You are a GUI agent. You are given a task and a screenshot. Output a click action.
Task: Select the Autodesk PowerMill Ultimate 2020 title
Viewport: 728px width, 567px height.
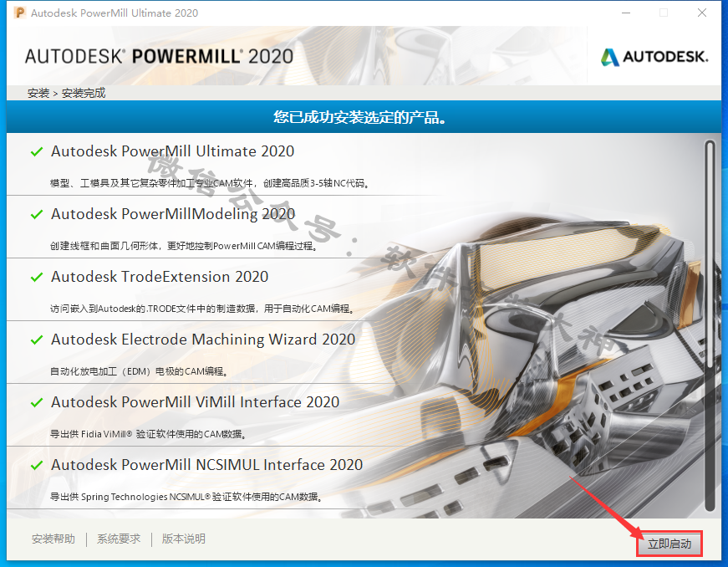(x=173, y=151)
